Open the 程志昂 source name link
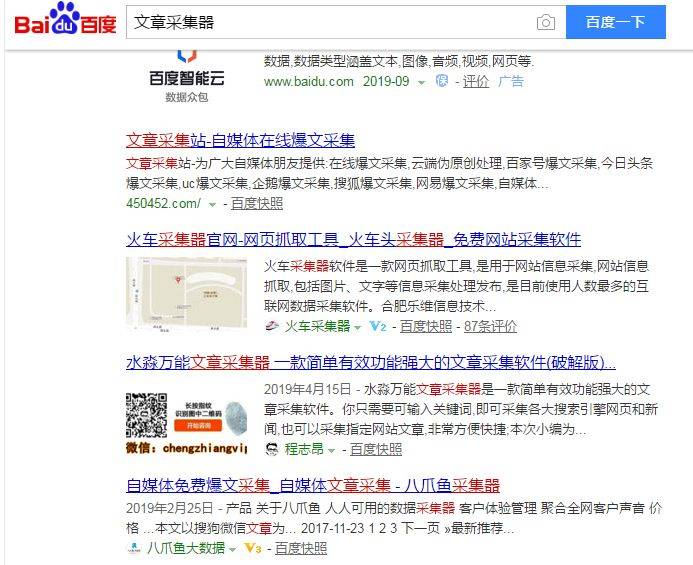Screen dimensions: 693x565 (304, 449)
